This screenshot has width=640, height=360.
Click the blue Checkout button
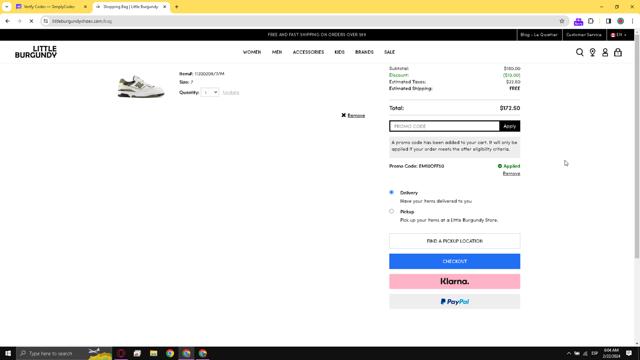454,261
